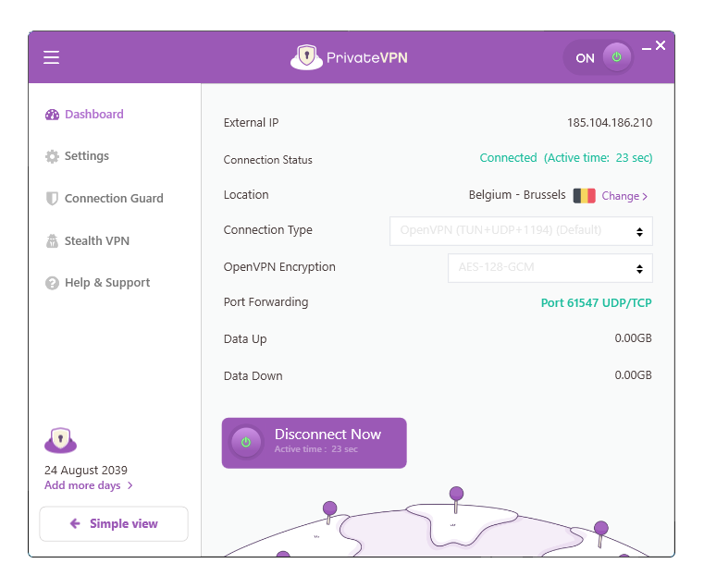Click the Dashboard gauge icon
This screenshot has width=704, height=588.
coord(52,115)
